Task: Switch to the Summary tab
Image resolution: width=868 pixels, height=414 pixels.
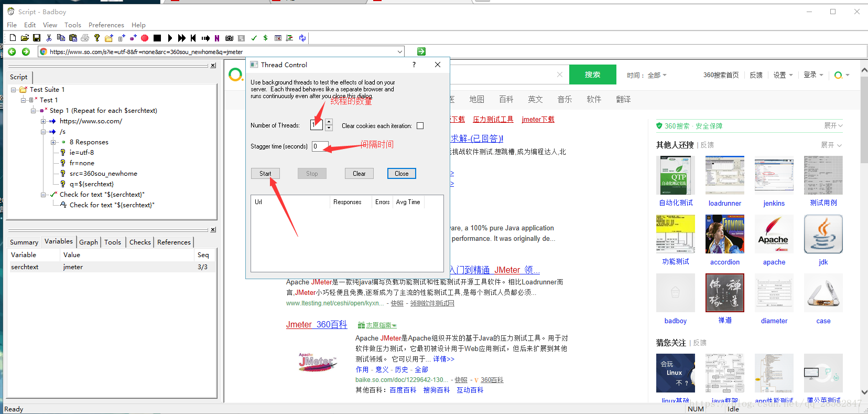Action: pos(24,242)
